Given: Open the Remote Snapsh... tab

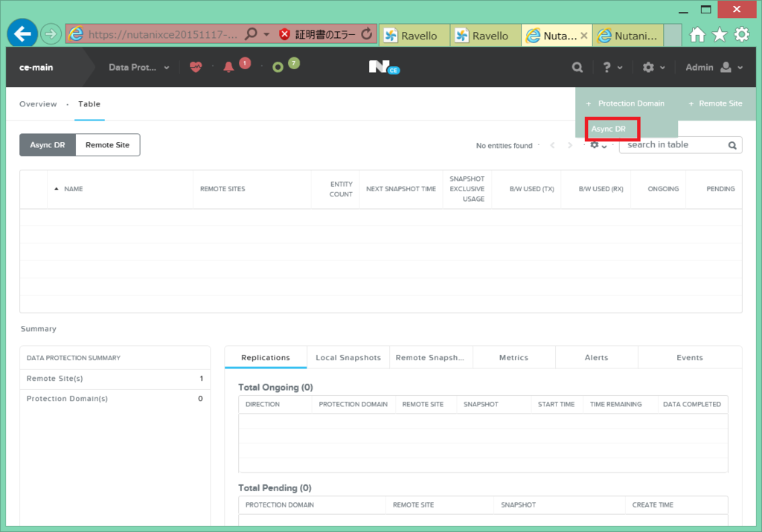Looking at the screenshot, I should click(430, 358).
